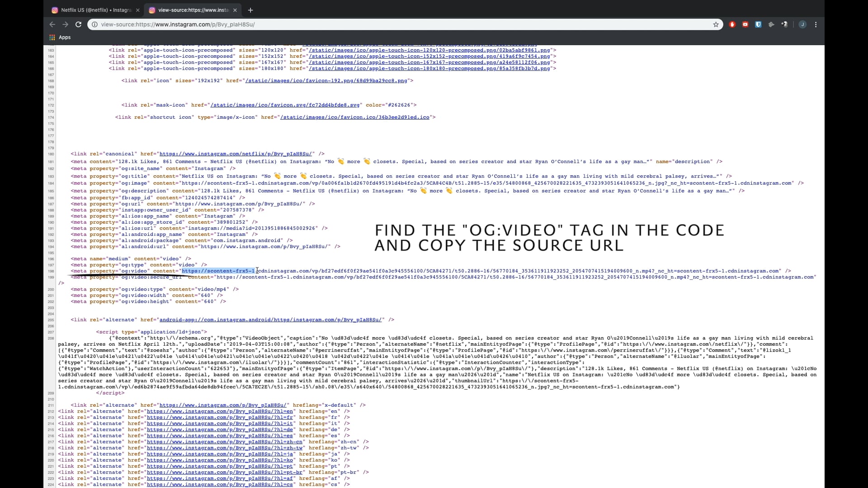
Task: Click the al:ios:app_store_id 389801252 line
Action: point(164,222)
